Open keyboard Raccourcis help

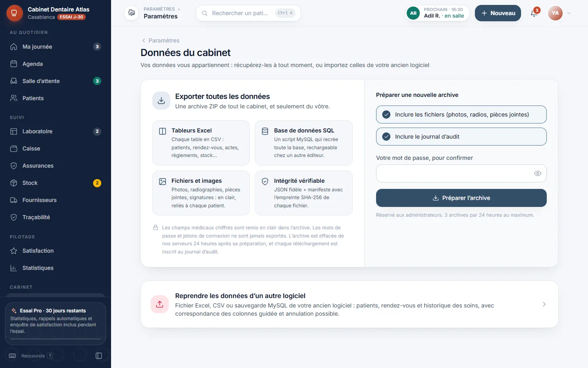click(x=31, y=356)
